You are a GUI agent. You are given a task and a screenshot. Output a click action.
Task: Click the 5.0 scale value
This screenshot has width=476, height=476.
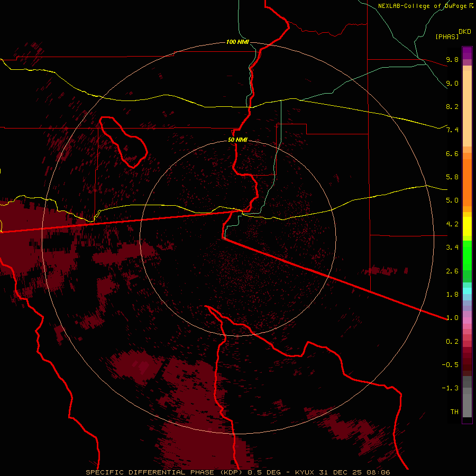click(x=452, y=200)
